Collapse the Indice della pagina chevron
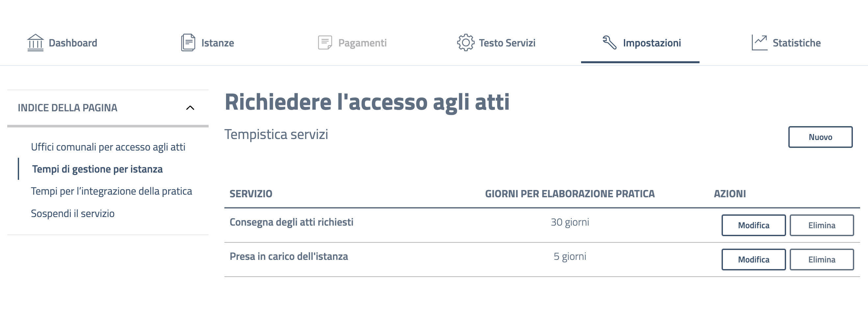 (x=190, y=108)
